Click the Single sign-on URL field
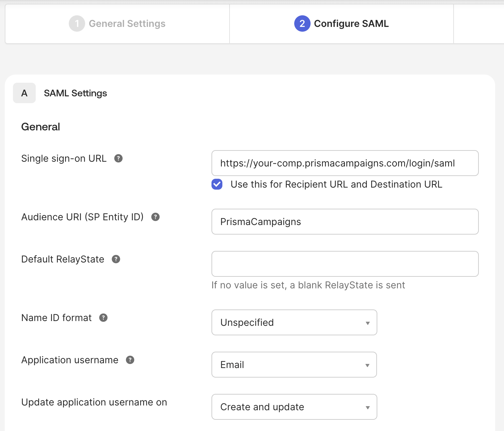 pos(345,163)
